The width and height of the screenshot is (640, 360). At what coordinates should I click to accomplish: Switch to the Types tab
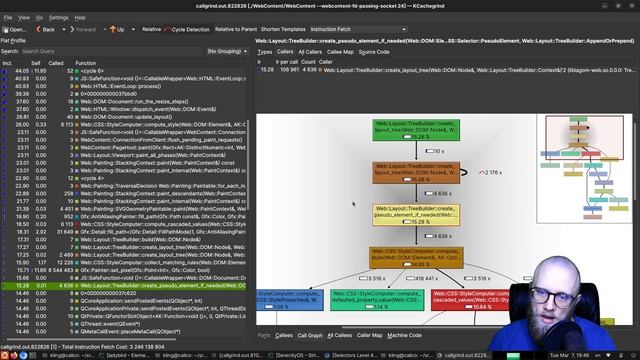tap(264, 52)
